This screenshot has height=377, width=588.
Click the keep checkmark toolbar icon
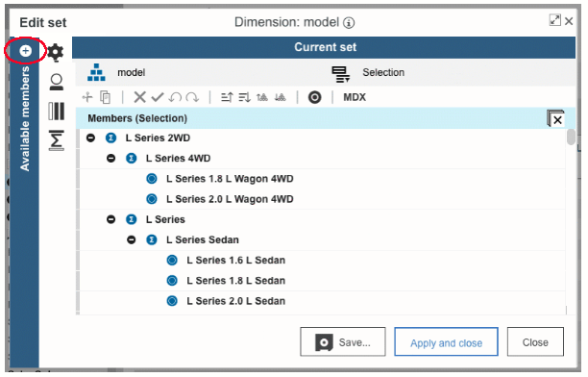[x=158, y=97]
